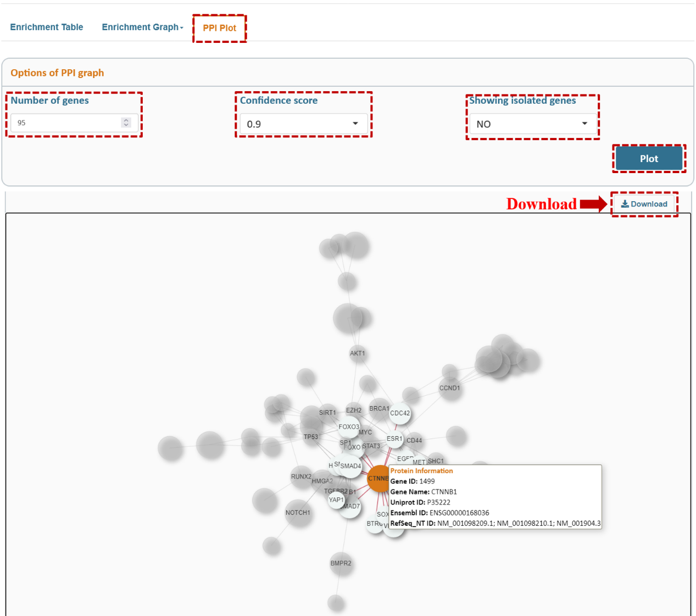This screenshot has width=696, height=616.
Task: Select the orange CTNNB1 node
Action: 378,479
